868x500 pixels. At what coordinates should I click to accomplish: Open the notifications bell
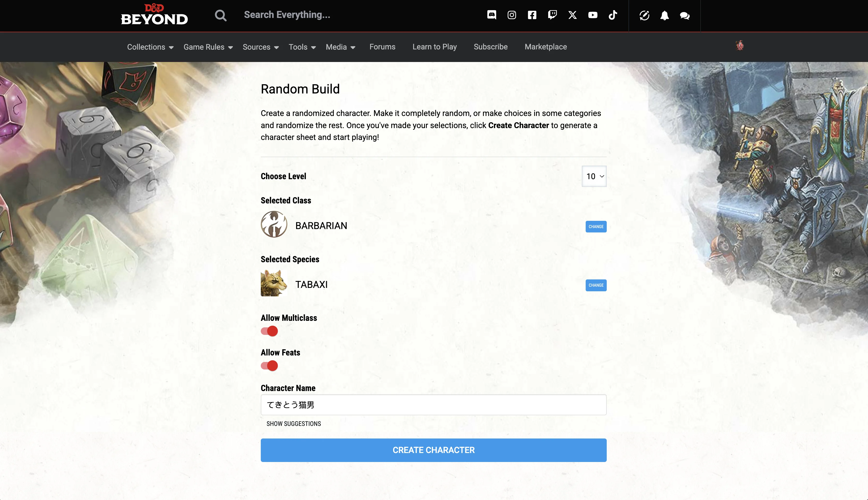665,15
